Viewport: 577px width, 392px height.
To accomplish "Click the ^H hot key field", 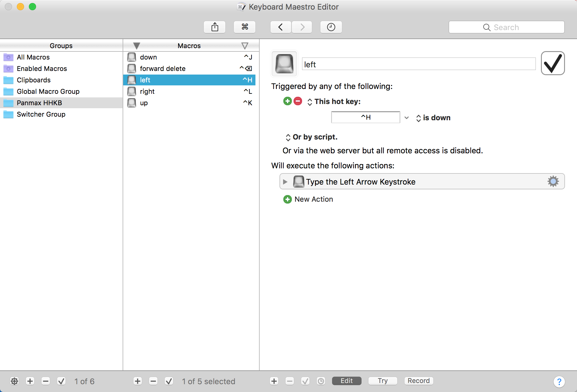I will (x=365, y=117).
